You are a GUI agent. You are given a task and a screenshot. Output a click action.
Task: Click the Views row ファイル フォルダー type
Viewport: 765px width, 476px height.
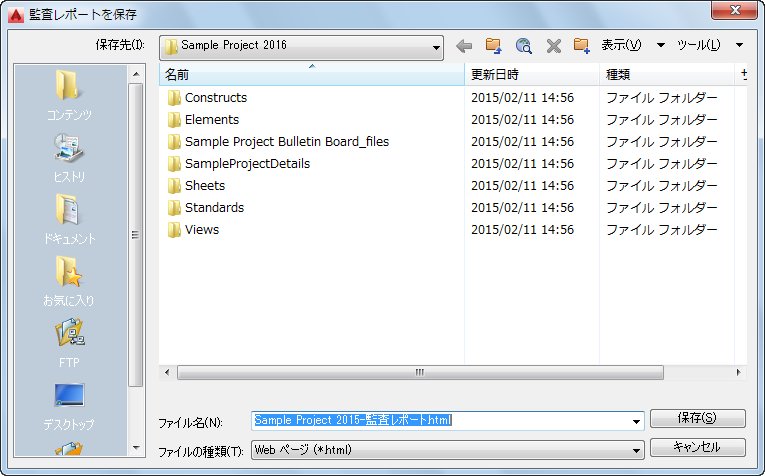pos(662,230)
